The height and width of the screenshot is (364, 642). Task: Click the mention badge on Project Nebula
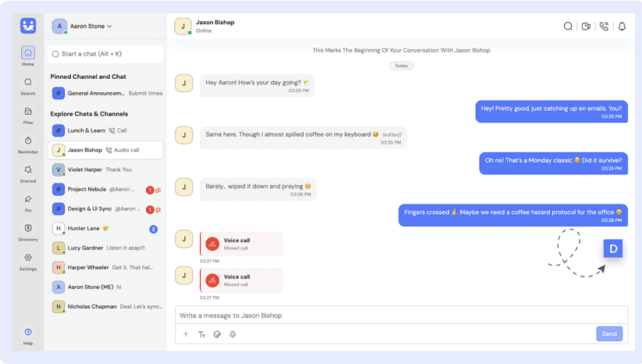click(158, 190)
